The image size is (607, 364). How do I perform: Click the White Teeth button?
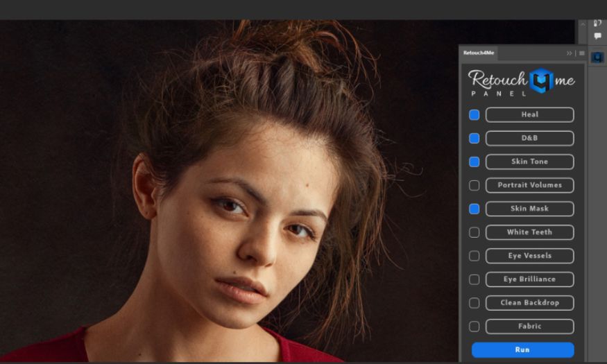[x=529, y=232]
